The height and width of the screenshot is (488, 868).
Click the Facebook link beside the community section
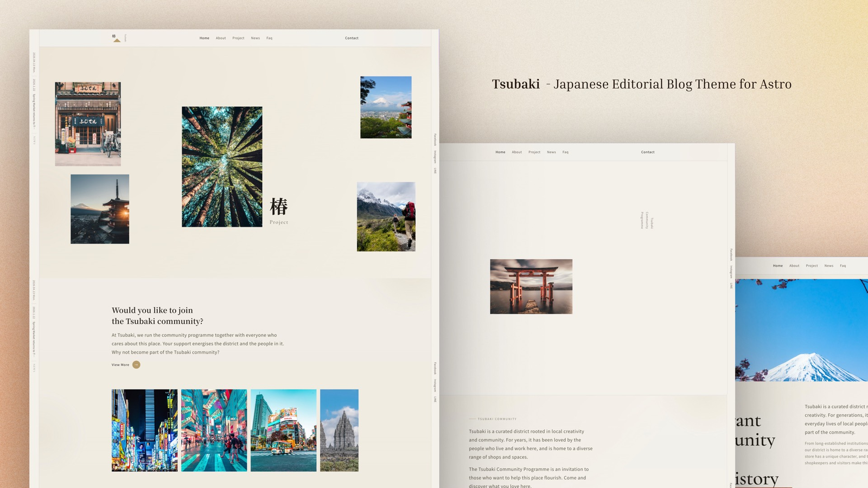435,369
